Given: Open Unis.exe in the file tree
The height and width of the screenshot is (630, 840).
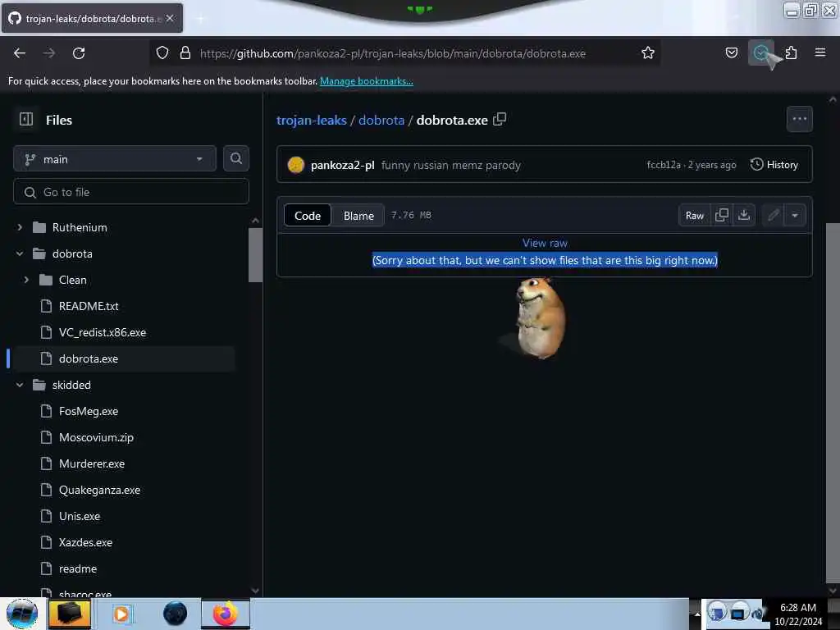Looking at the screenshot, I should [80, 516].
